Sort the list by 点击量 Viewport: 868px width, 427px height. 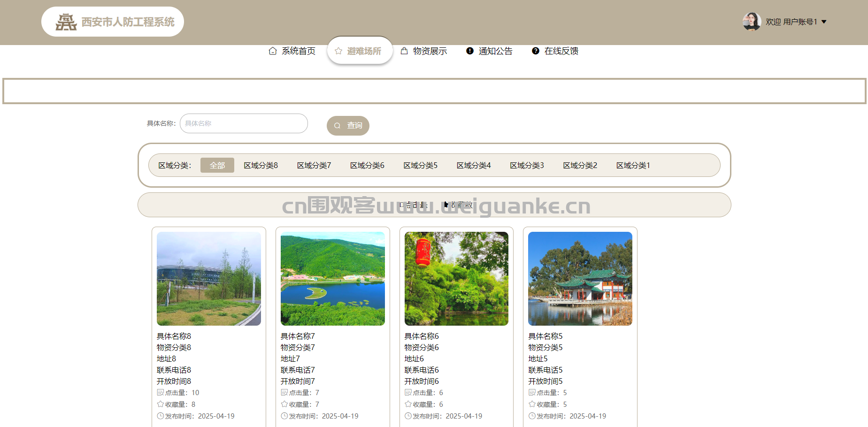[x=414, y=205]
